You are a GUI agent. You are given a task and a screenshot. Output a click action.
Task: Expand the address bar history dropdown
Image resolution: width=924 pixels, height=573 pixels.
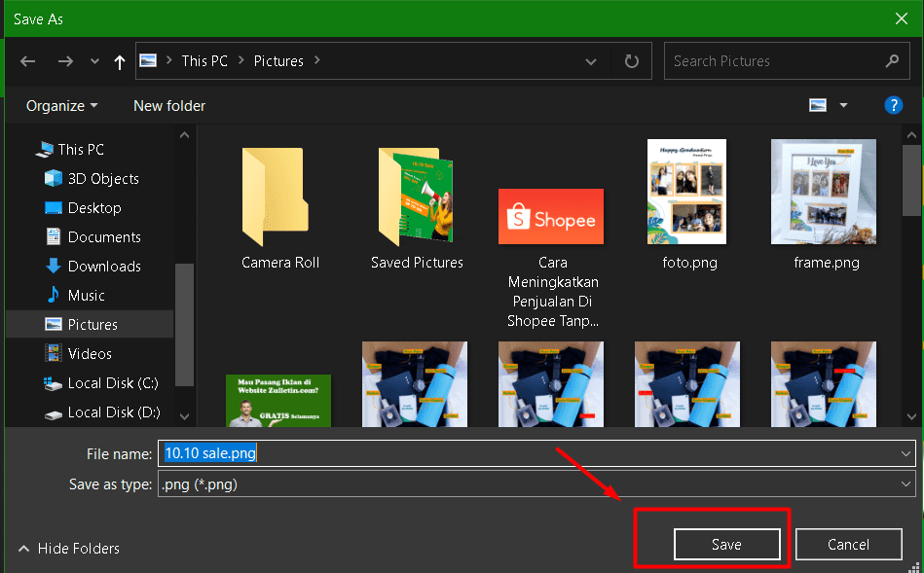pyautogui.click(x=591, y=61)
